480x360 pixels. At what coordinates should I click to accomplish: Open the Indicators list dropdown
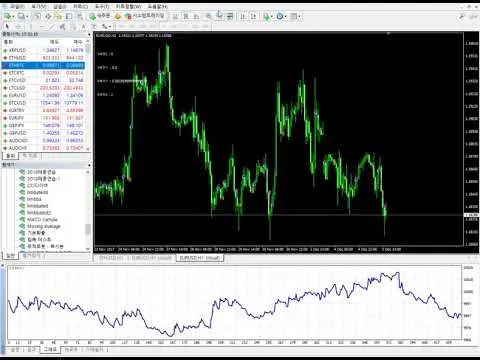(x=267, y=16)
